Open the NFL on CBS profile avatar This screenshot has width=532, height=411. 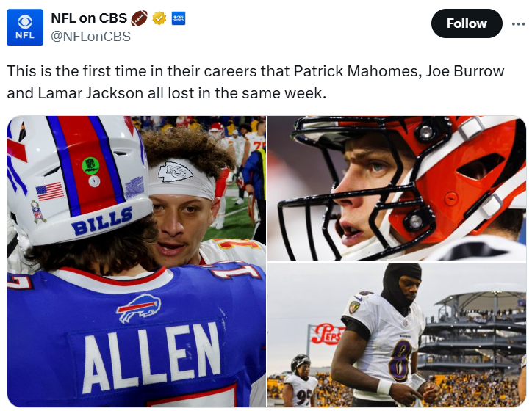coord(25,26)
